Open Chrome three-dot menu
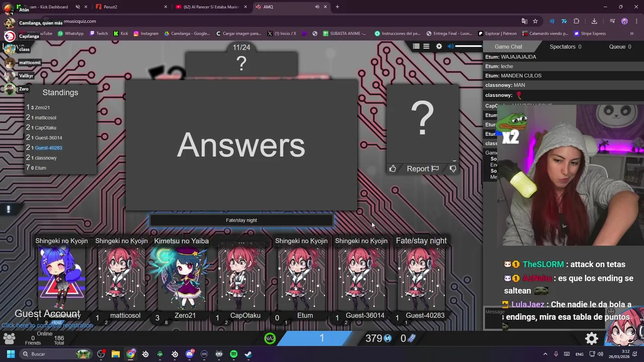Image resolution: width=644 pixels, height=362 pixels. click(x=635, y=21)
